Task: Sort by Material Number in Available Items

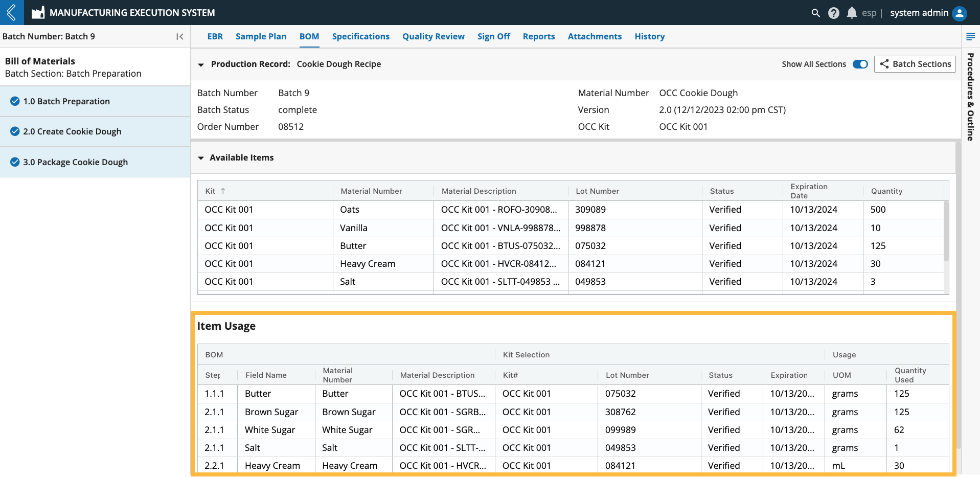Action: (372, 191)
